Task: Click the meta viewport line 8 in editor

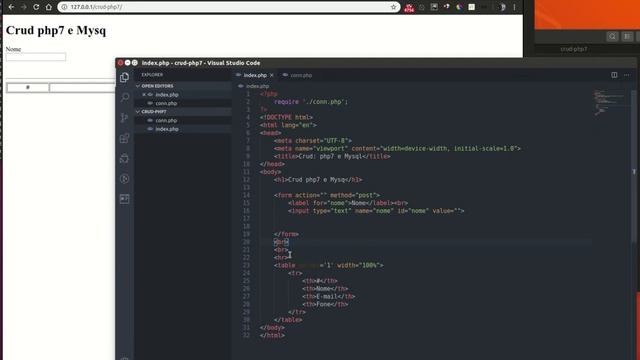Action: click(397, 149)
